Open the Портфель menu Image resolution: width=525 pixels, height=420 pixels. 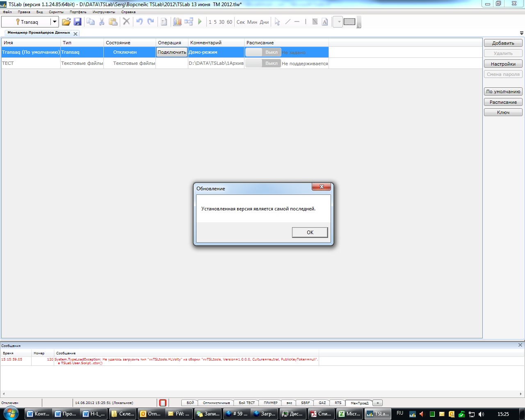[x=78, y=12]
